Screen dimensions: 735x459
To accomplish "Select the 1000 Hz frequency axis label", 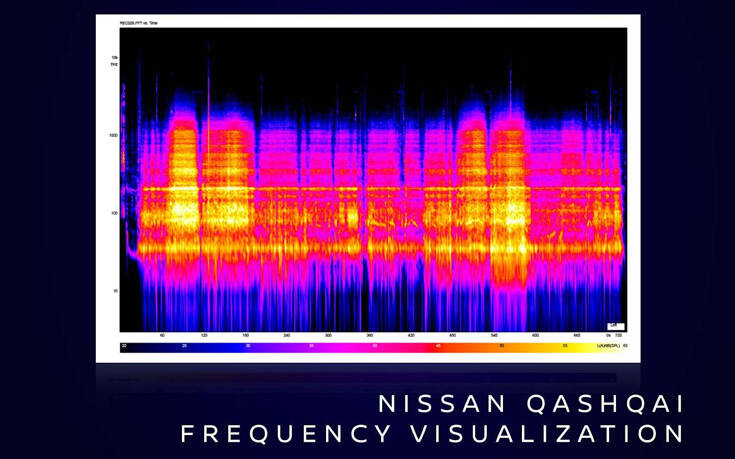I will point(113,135).
